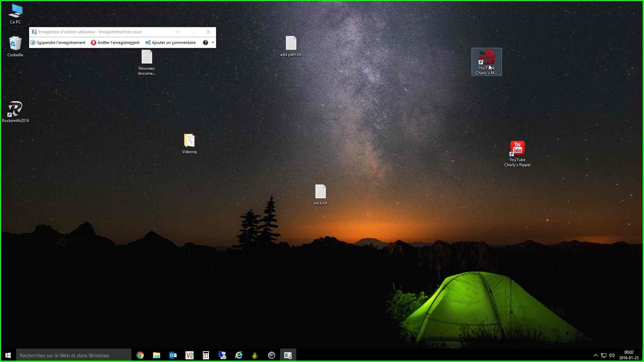Click the recorder help question mark icon
Image resolution: width=644 pixels, height=362 pixels.
tap(205, 43)
